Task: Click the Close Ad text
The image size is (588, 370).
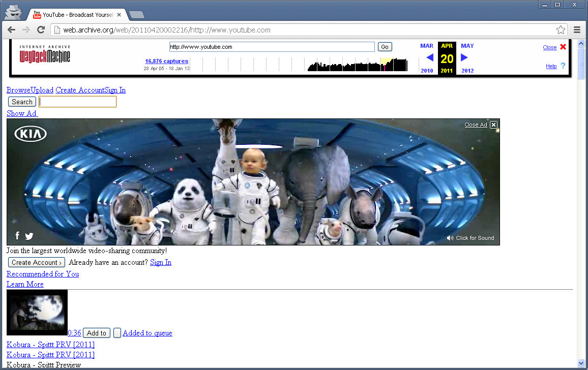Action: point(476,125)
